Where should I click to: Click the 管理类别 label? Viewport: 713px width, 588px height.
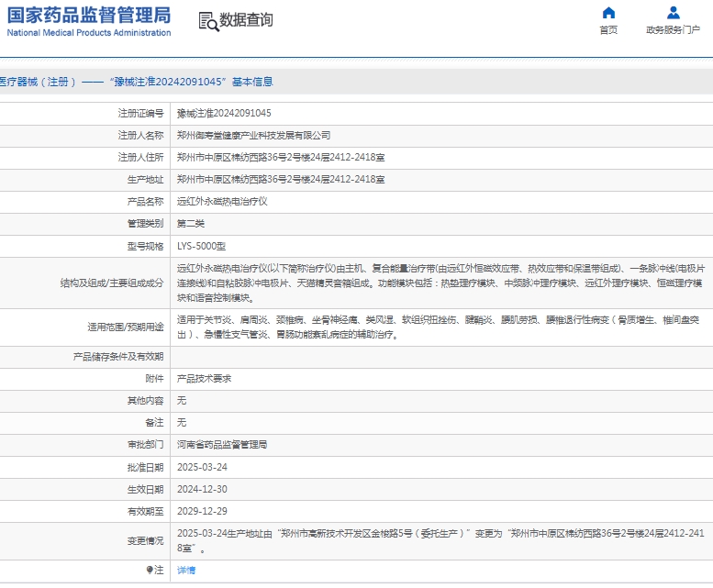145,224
